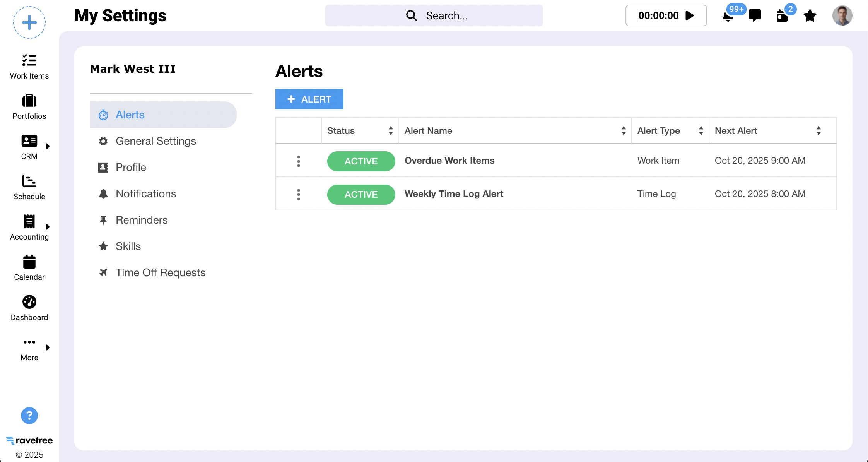Sort the table by Status column

(391, 131)
